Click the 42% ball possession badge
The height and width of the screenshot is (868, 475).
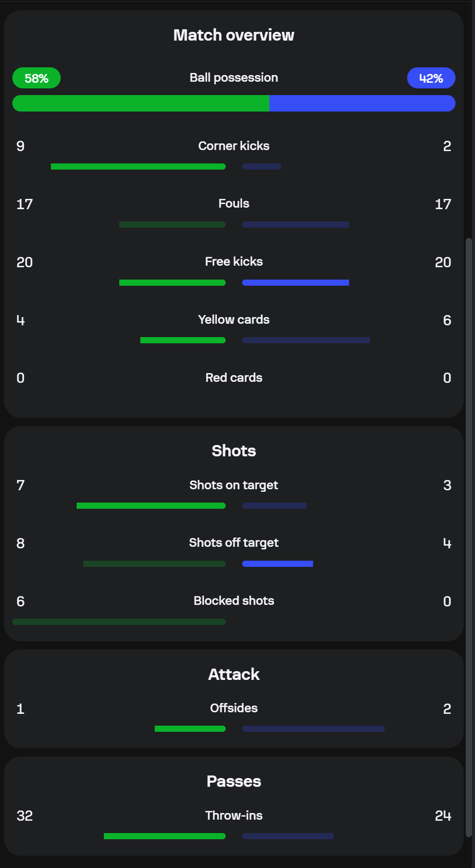pos(431,78)
